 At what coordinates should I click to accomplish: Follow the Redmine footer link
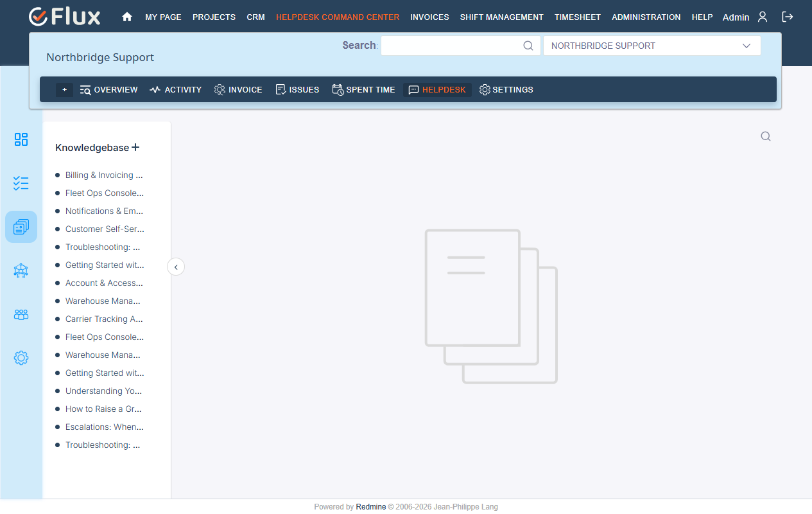[371, 507]
